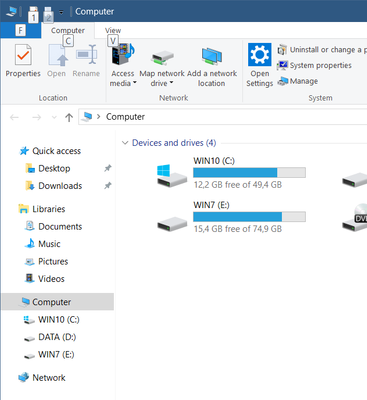Select the drive icon right of WIN10

tap(355, 180)
